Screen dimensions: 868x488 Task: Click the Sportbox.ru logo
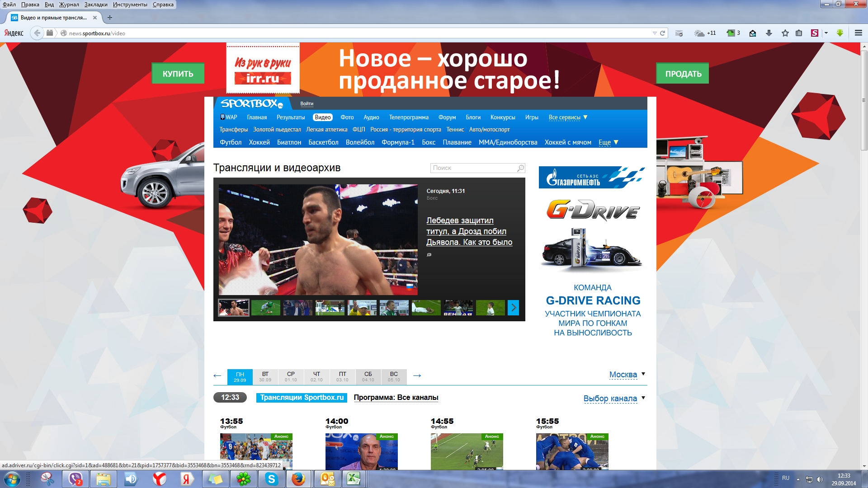252,103
